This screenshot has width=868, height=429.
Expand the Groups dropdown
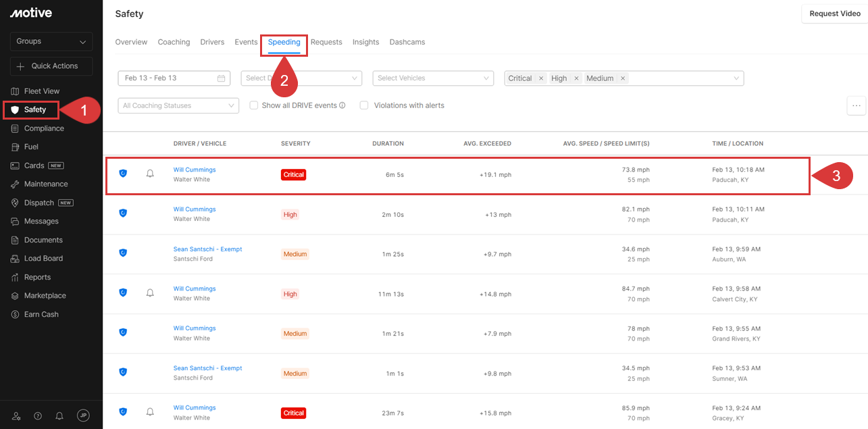click(51, 41)
